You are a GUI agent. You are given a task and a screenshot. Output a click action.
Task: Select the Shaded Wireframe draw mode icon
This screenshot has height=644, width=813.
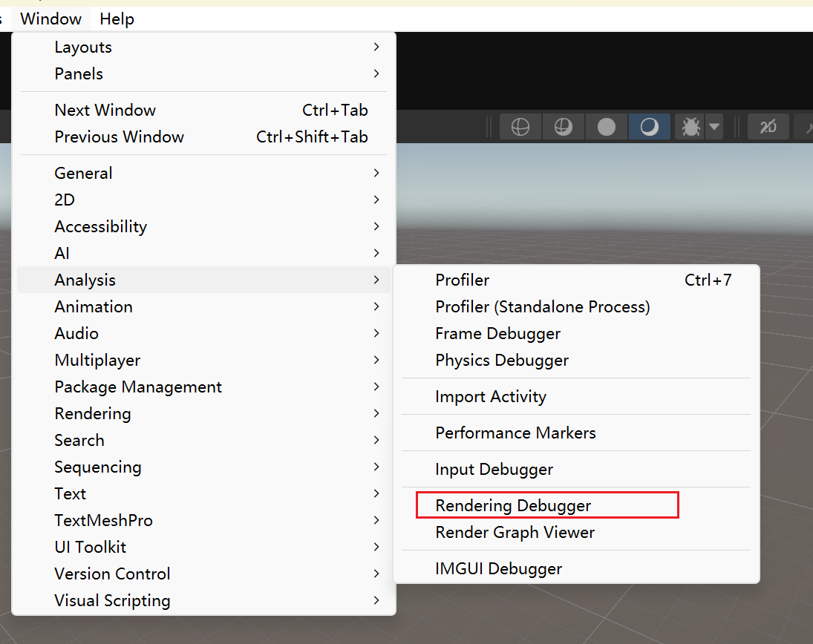[x=564, y=128]
